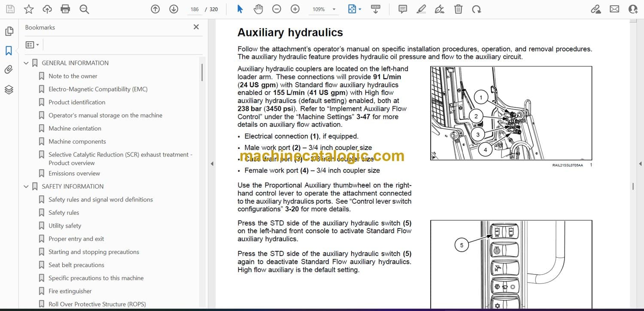The image size is (644, 311).
Task: Click the 'Electrical connection (1), if equipped.' bullet
Action: 301,136
